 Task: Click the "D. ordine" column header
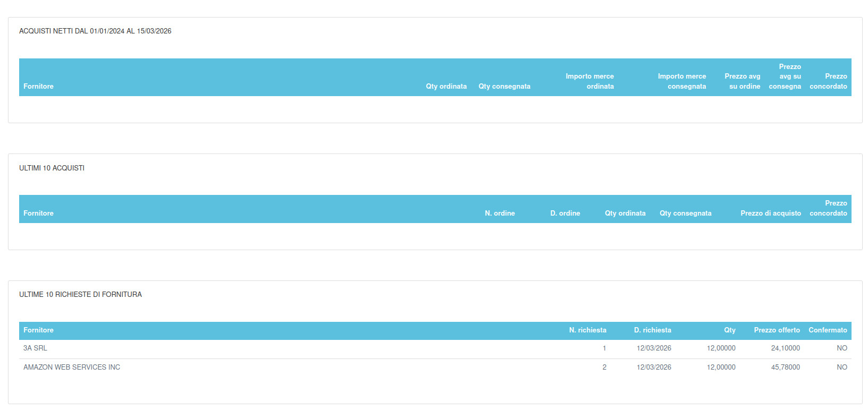click(x=564, y=213)
